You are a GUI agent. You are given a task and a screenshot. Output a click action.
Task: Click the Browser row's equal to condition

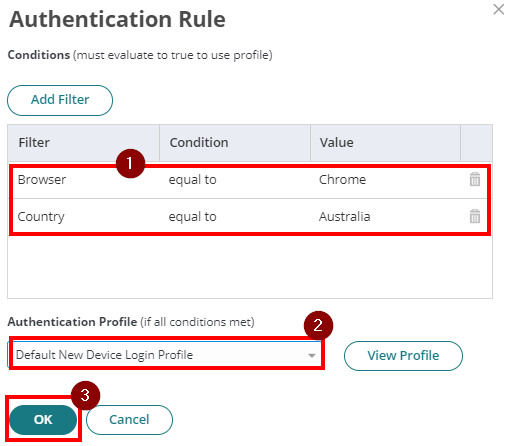point(193,180)
